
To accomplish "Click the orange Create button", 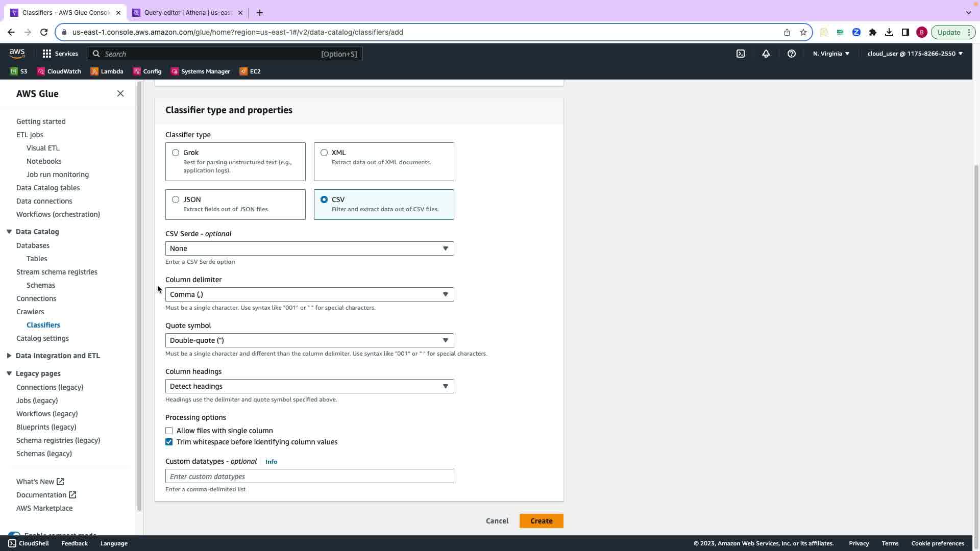I will 541,521.
